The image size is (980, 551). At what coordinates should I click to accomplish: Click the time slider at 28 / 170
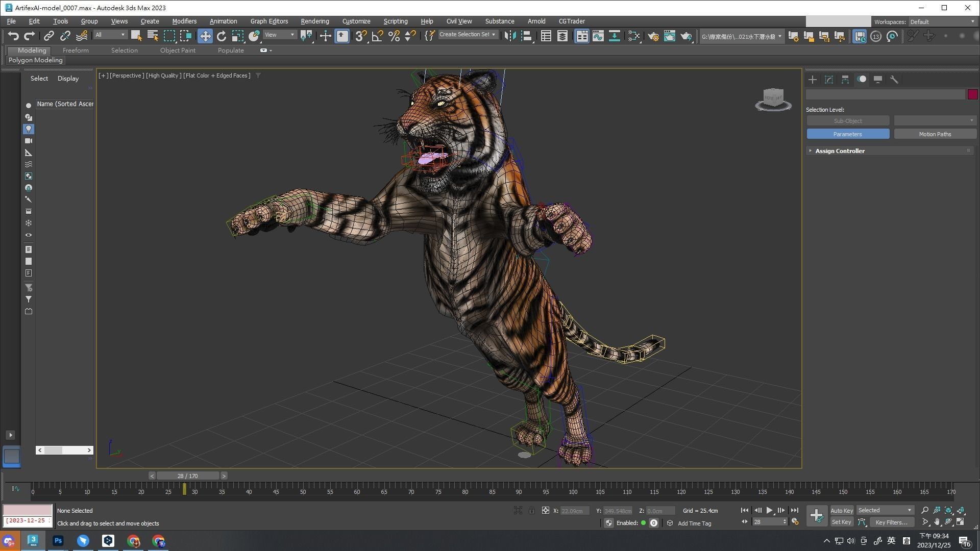[x=188, y=475]
